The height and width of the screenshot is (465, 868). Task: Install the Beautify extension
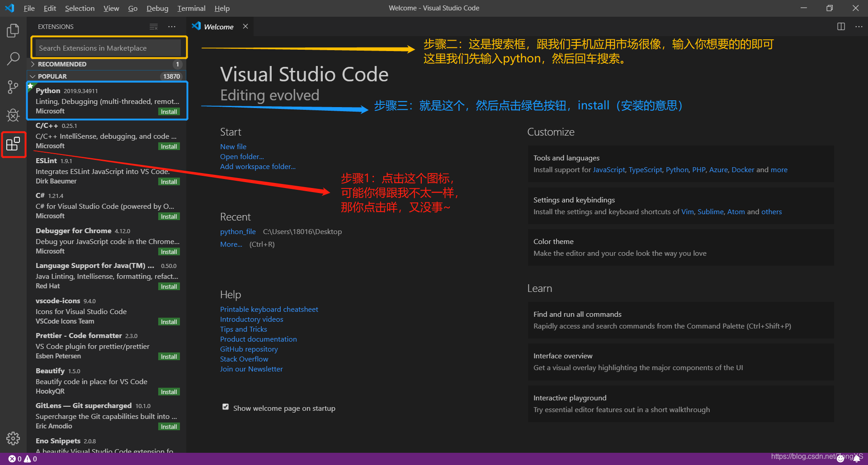tap(169, 392)
